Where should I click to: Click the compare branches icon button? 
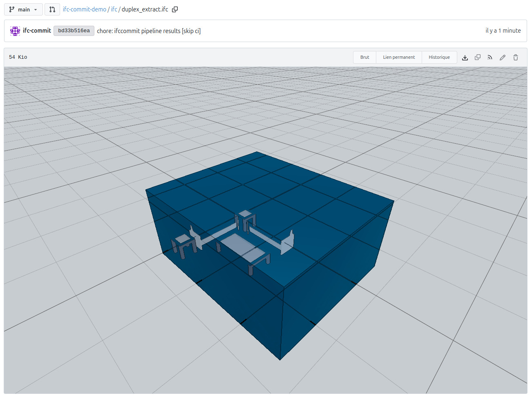click(x=52, y=9)
